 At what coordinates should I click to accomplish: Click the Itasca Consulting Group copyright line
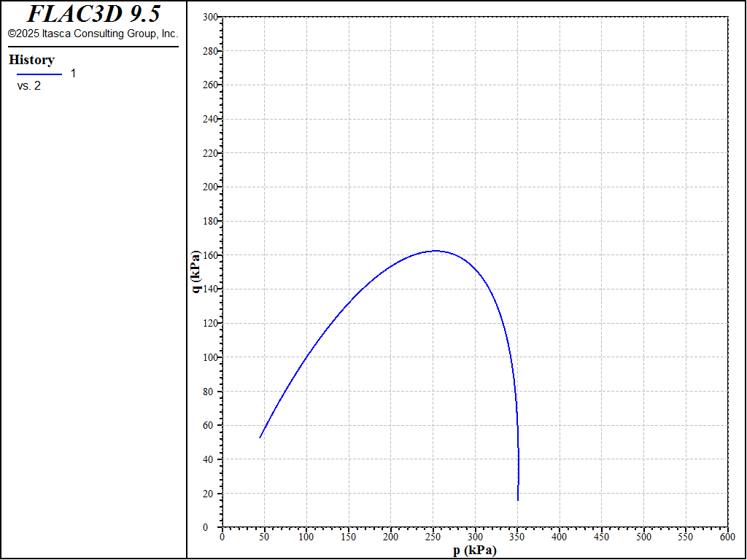[x=93, y=34]
